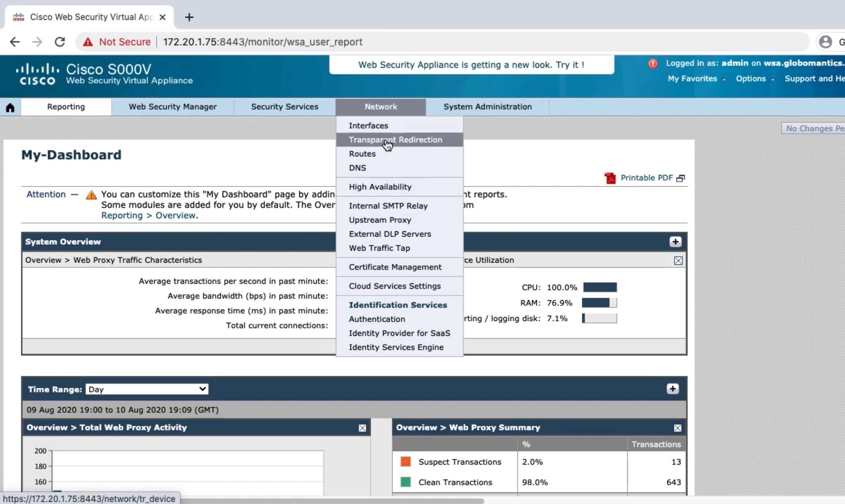Image resolution: width=845 pixels, height=504 pixels.
Task: Click the Cisco logo in header
Action: pyautogui.click(x=37, y=74)
